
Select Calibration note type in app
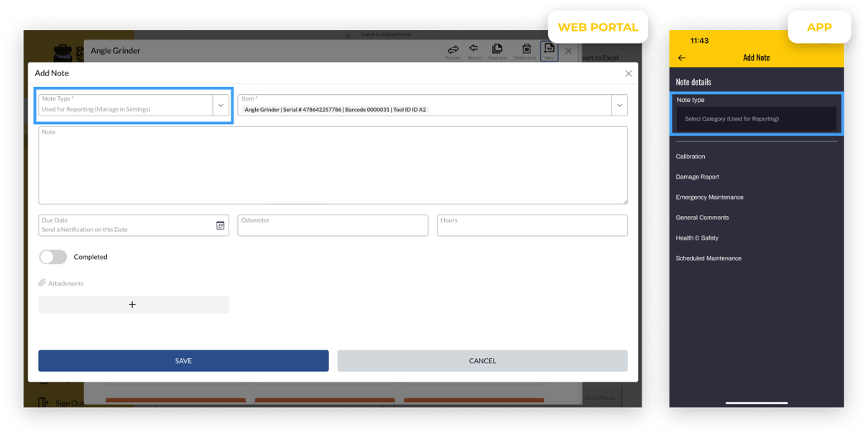coord(691,156)
